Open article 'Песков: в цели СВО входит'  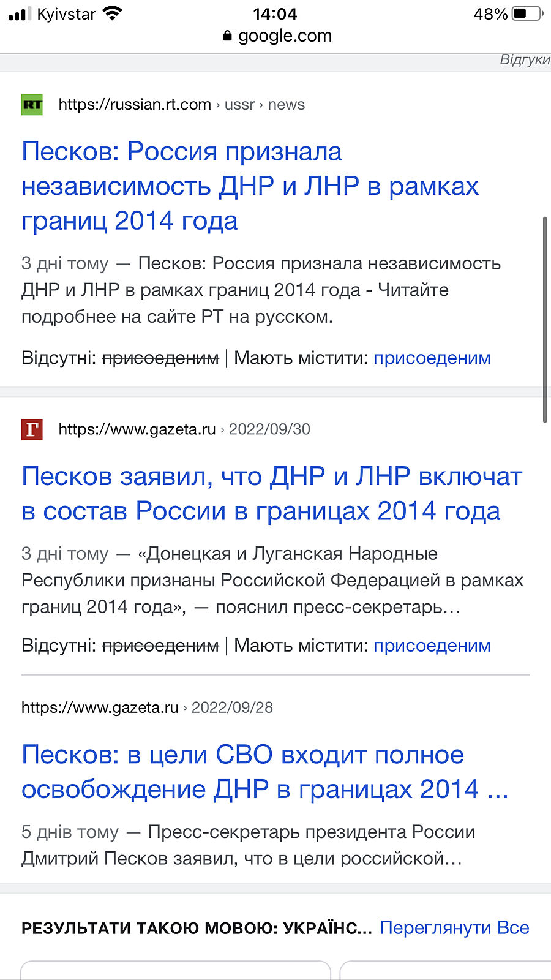click(264, 772)
